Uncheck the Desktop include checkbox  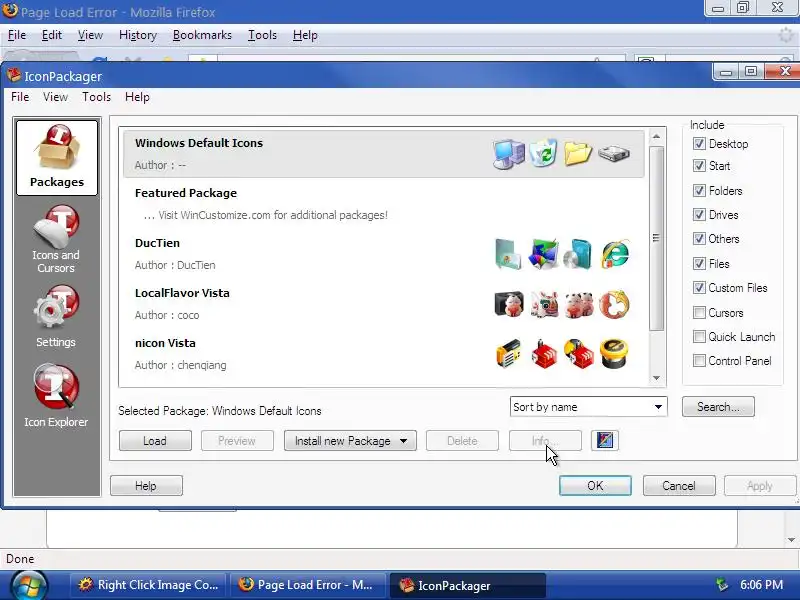pyautogui.click(x=699, y=144)
